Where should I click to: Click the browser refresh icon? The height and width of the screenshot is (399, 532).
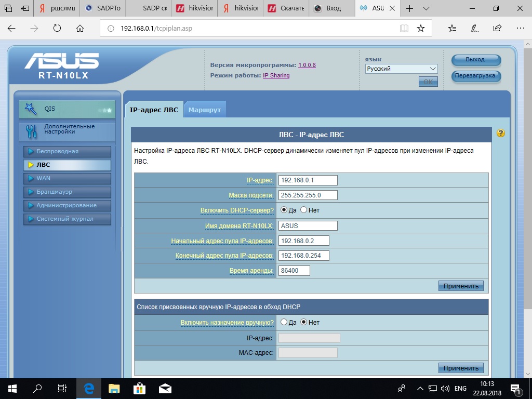pos(57,28)
